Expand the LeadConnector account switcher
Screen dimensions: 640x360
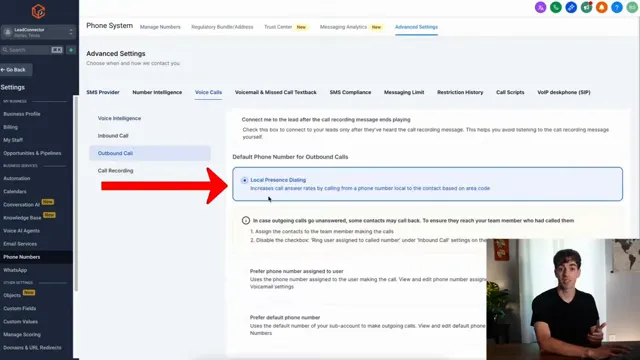pos(38,32)
